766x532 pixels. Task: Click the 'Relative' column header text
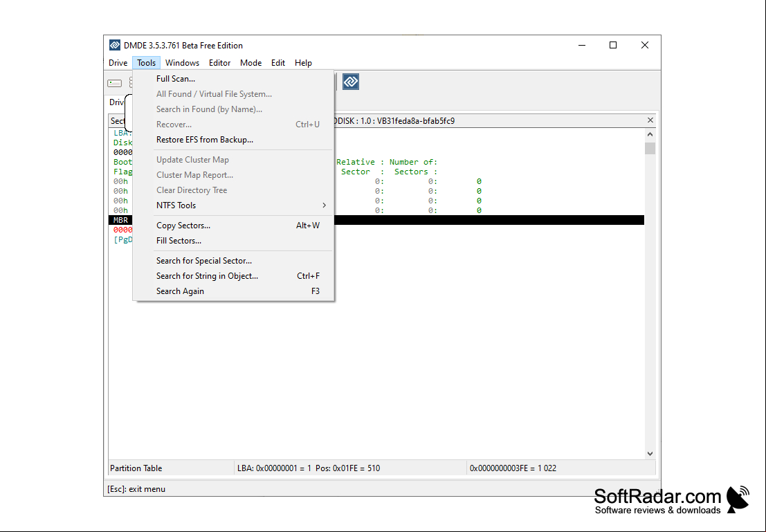coord(356,162)
